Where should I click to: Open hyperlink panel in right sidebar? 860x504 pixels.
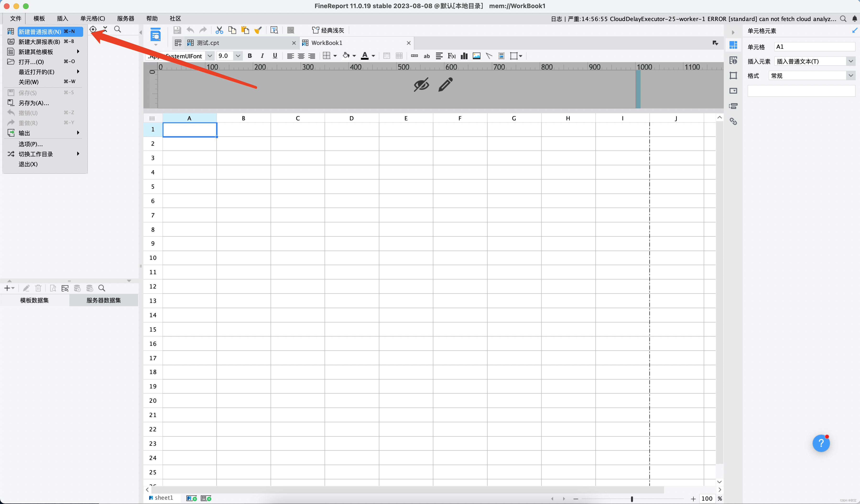click(733, 121)
